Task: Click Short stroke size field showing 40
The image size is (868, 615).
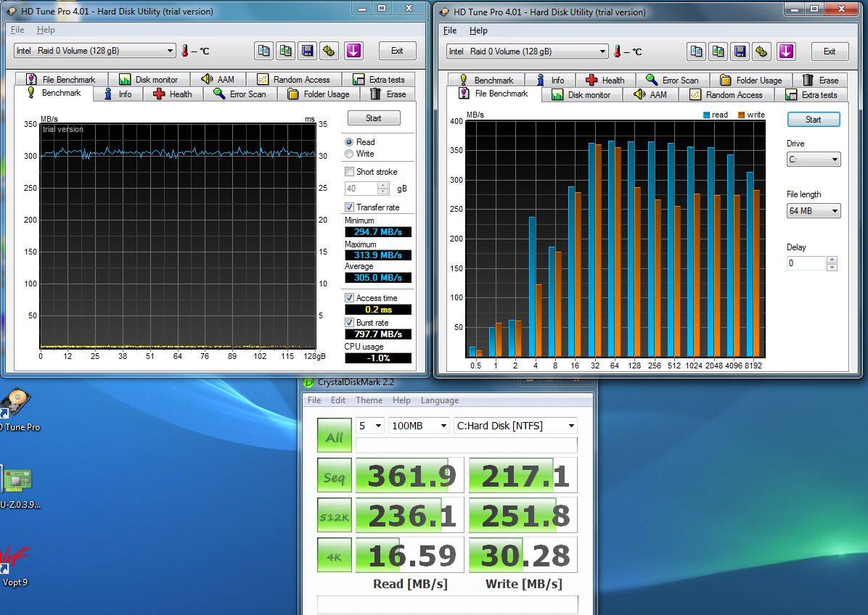Action: click(x=361, y=189)
